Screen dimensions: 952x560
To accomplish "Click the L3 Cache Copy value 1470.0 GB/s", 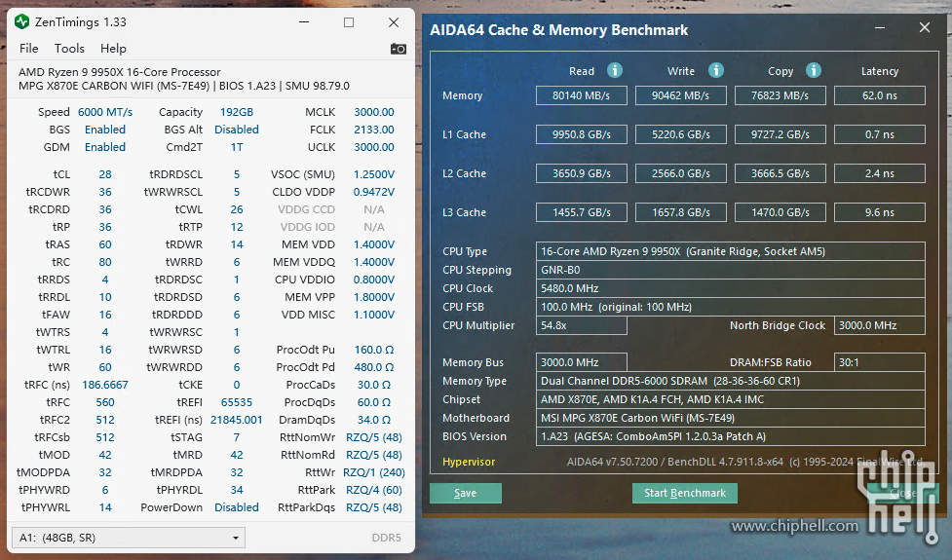I will (x=781, y=212).
